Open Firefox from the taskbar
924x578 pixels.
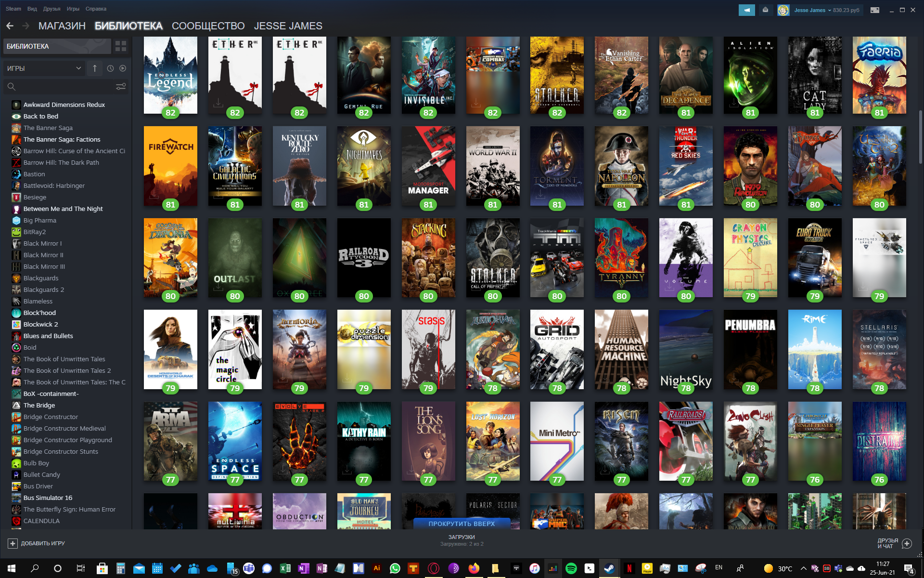(474, 568)
